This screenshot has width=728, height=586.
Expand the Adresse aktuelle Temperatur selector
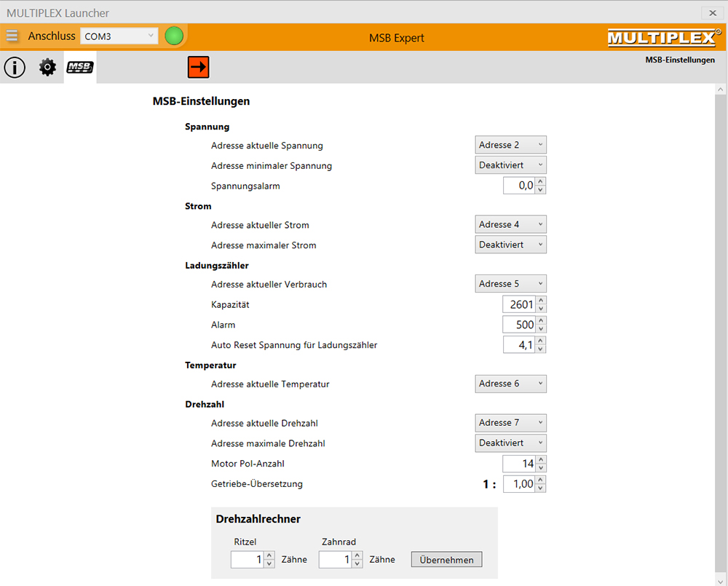pos(510,384)
